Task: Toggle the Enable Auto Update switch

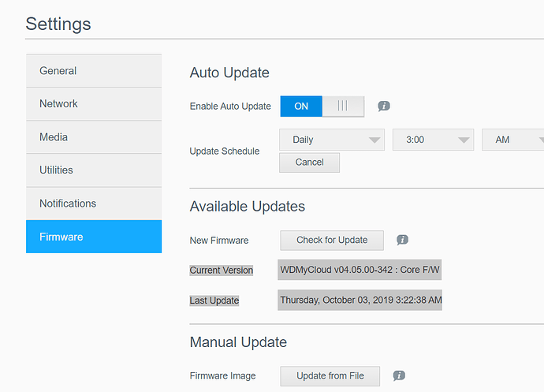Action: [322, 106]
